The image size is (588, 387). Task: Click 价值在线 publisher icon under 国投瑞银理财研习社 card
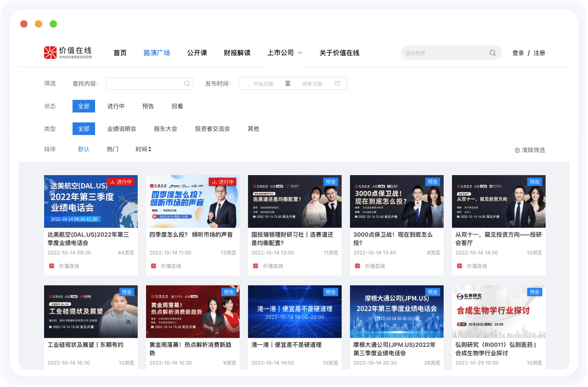[x=255, y=266]
